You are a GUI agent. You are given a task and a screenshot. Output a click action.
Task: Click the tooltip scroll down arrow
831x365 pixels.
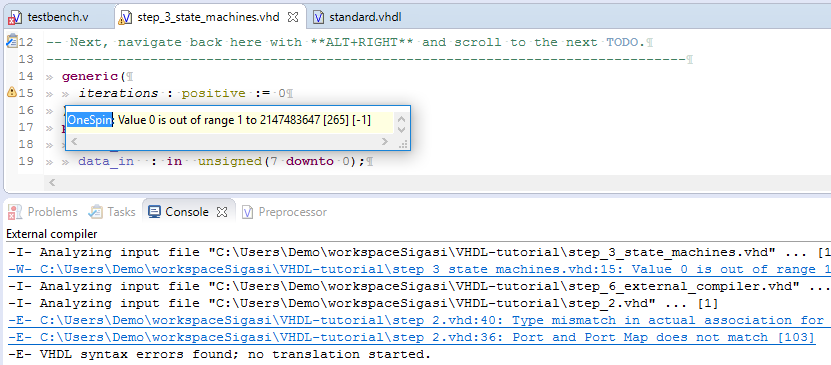click(401, 129)
